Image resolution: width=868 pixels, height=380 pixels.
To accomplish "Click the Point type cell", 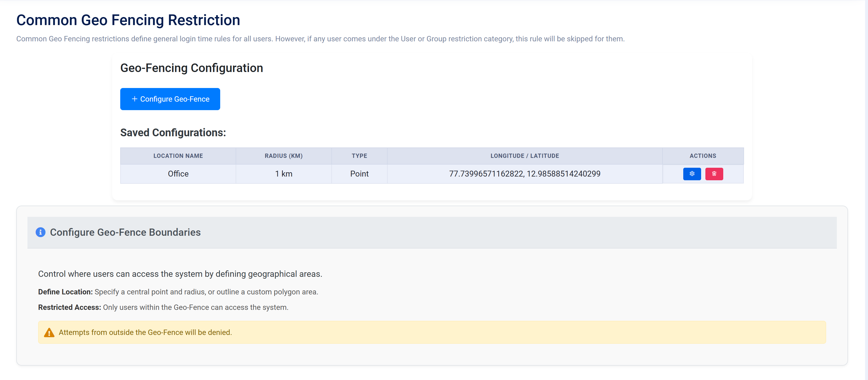I will point(359,174).
